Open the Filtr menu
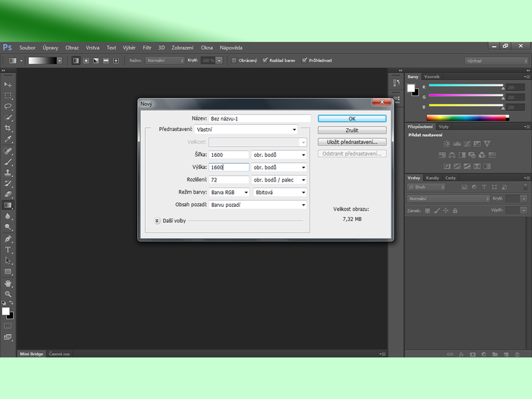The image size is (532, 399). 147,48
